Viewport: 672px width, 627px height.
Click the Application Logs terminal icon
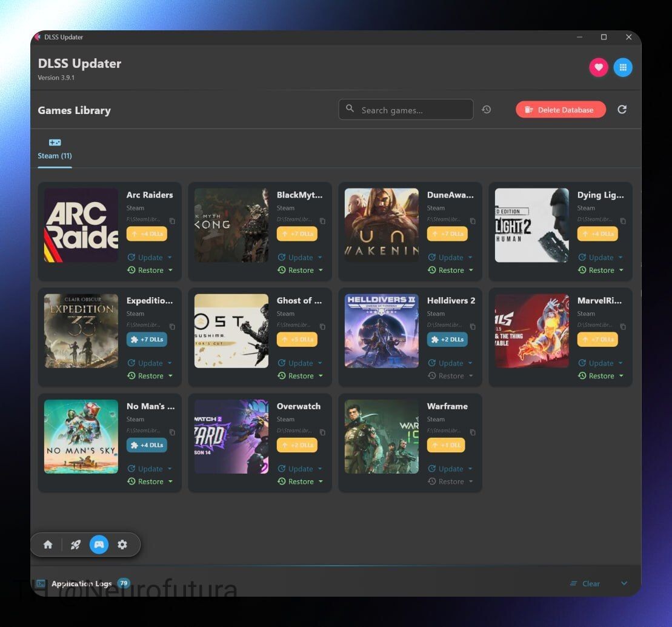pyautogui.click(x=41, y=583)
